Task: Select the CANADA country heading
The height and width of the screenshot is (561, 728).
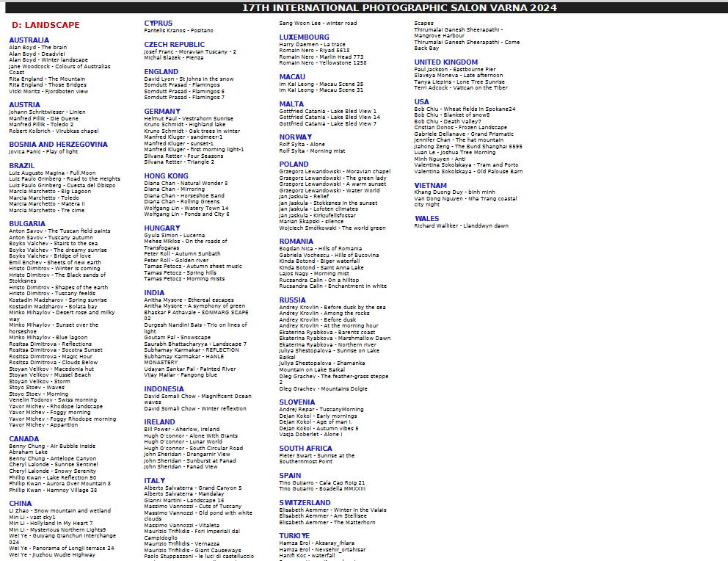Action: tap(24, 439)
